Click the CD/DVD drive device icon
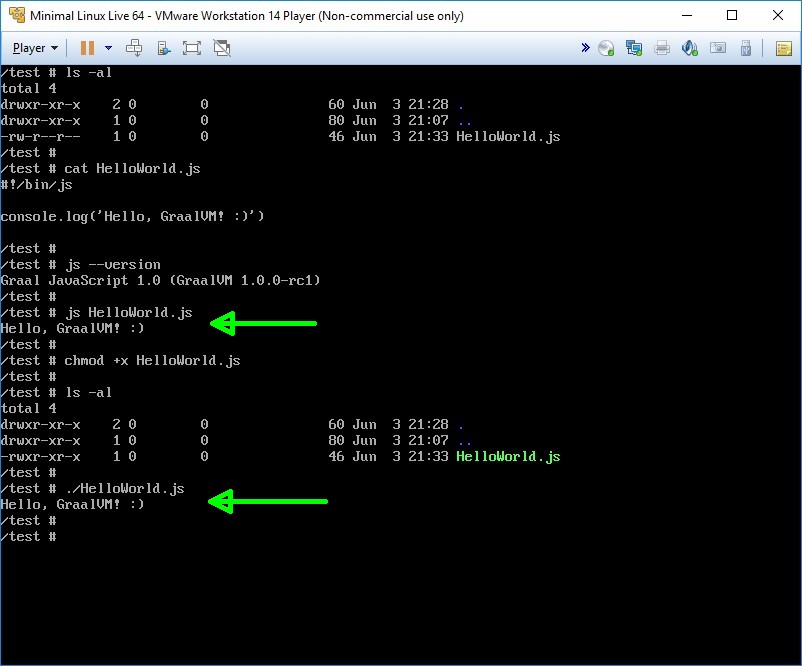The width and height of the screenshot is (802, 666). click(x=606, y=48)
